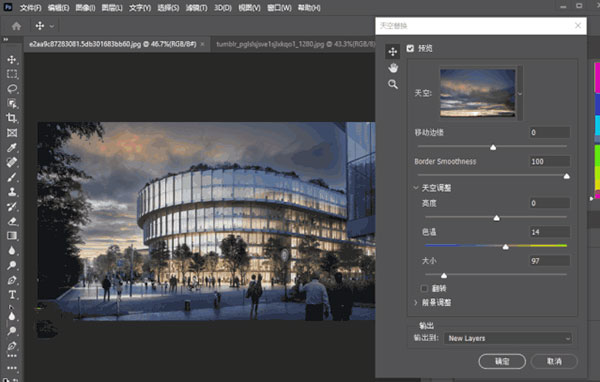Open the 3D(D) menu

223,8
